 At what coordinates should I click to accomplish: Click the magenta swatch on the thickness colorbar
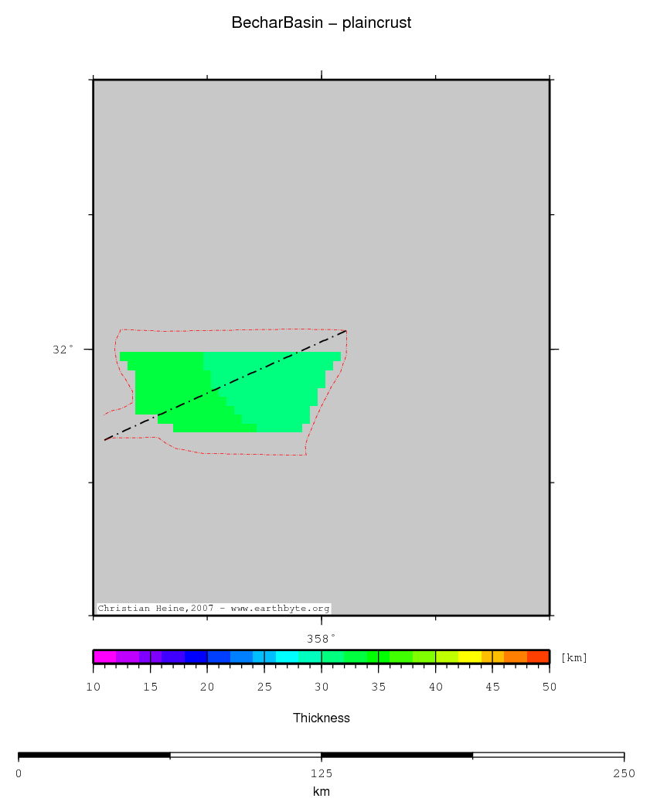104,657
